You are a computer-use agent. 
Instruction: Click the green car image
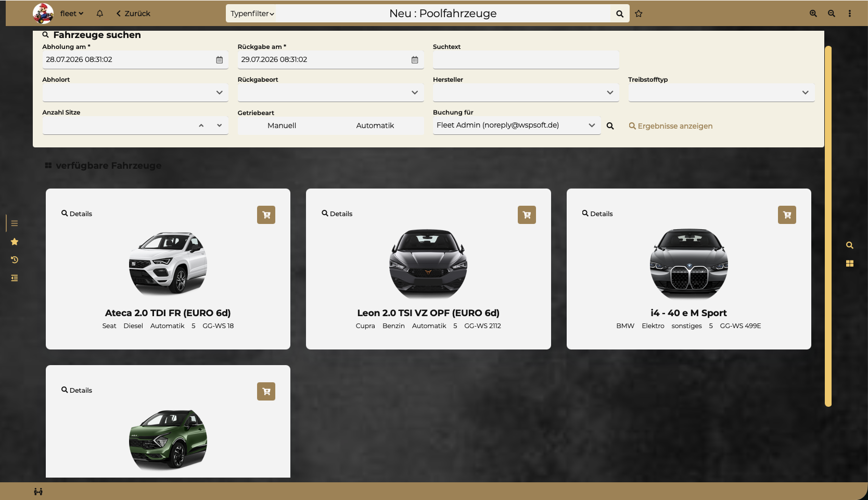[168, 440]
